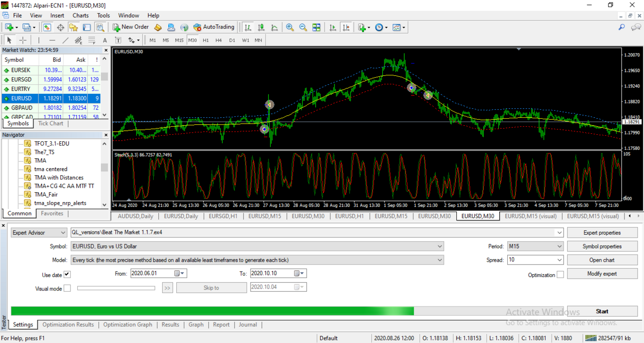
Task: Select the Vertical Line drawing tool
Action: [x=39, y=40]
